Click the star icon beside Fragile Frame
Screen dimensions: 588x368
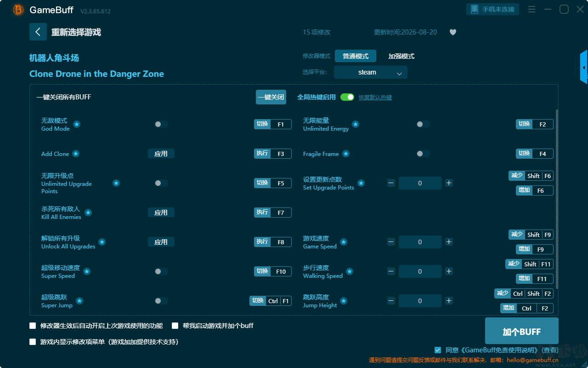coord(346,154)
